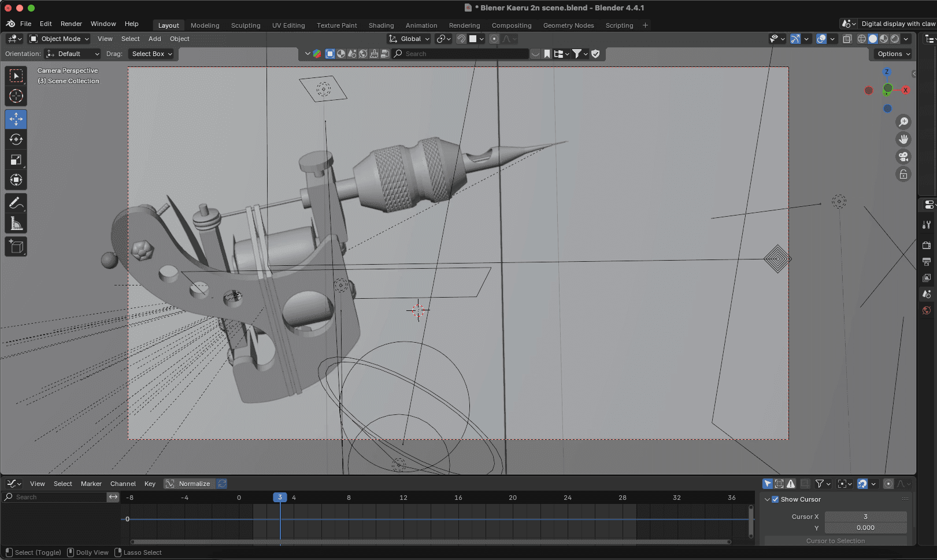Click the Cursor X value field
The width and height of the screenshot is (937, 560).
pos(865,517)
